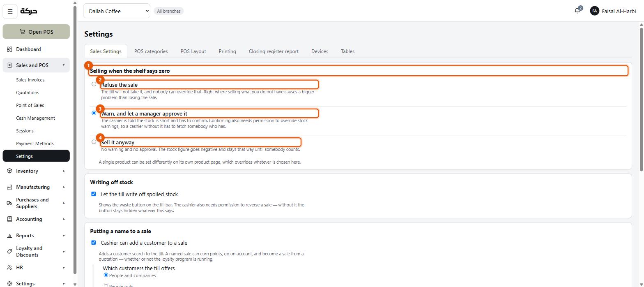The image size is (644, 287).
Task: Click the cart icon in Open POS
Action: (x=22, y=32)
